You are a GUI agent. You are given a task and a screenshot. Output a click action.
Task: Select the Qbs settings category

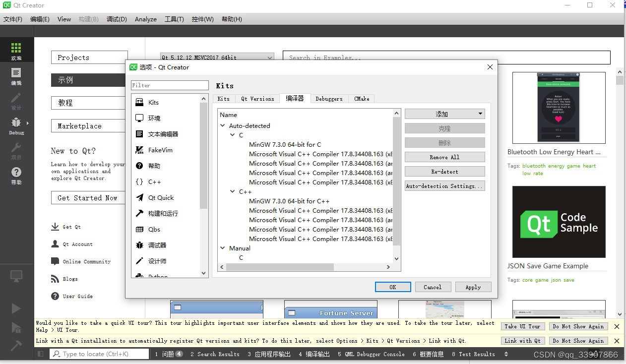click(x=154, y=229)
